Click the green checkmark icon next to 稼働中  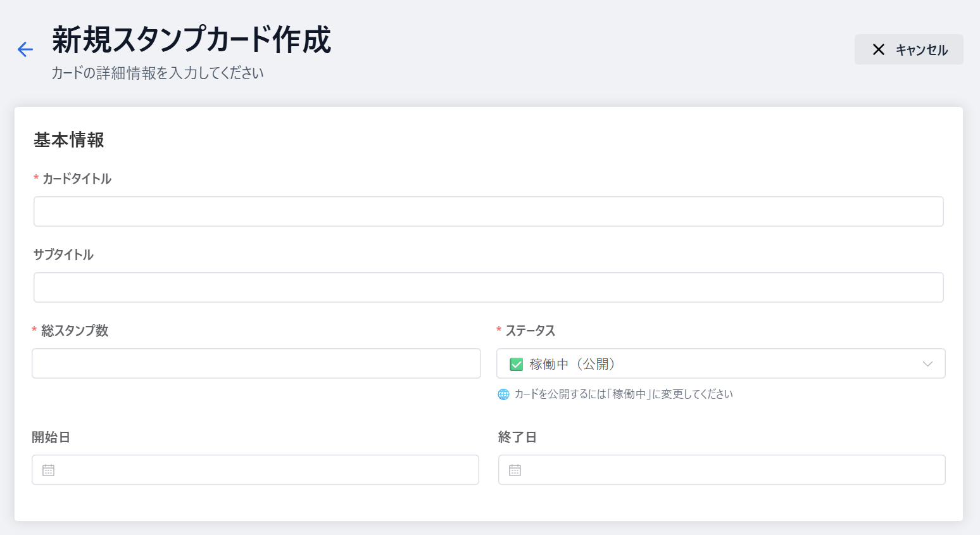pyautogui.click(x=517, y=364)
